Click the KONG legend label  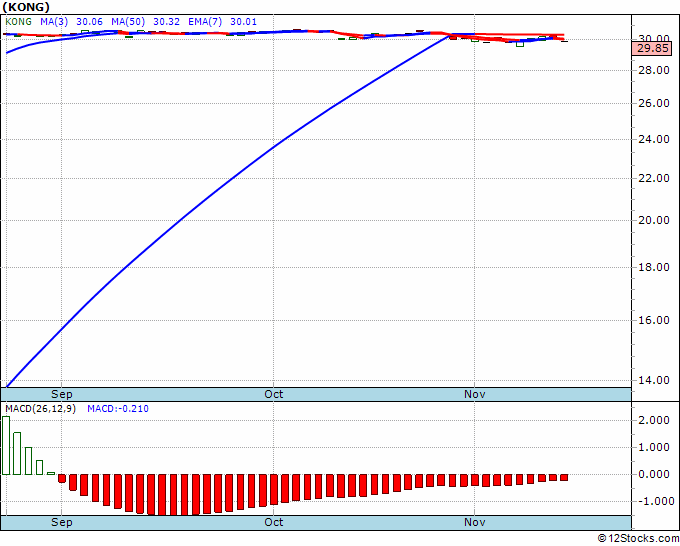[x=19, y=22]
